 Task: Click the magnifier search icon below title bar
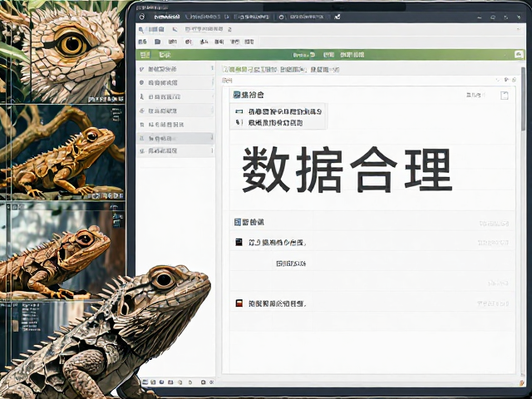click(x=141, y=30)
